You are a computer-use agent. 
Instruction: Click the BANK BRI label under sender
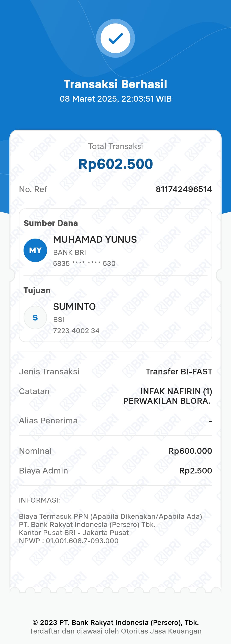click(x=70, y=252)
